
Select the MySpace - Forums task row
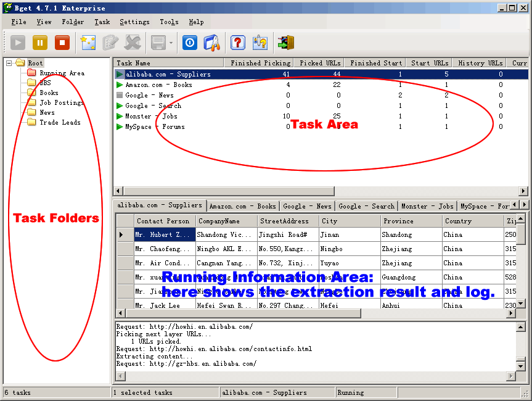321,126
